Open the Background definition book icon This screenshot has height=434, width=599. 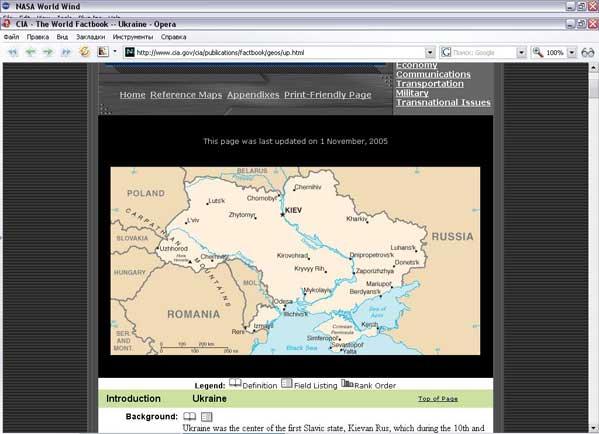(x=189, y=416)
